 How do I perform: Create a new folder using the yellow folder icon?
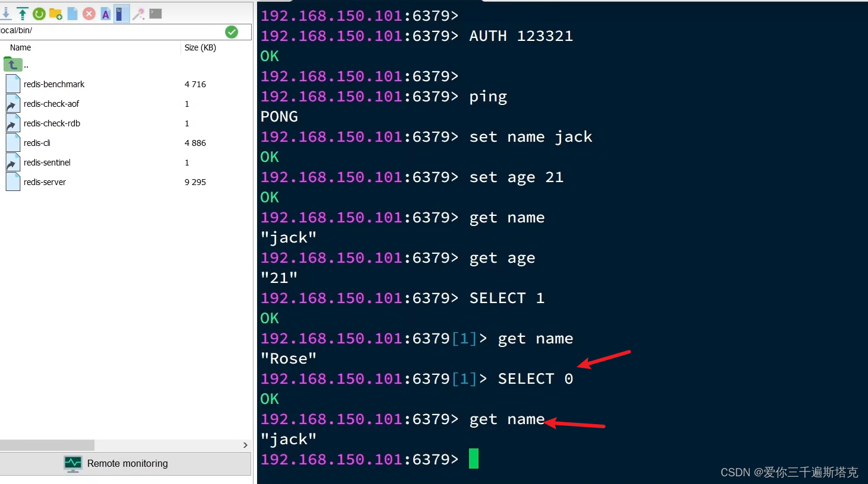click(56, 13)
